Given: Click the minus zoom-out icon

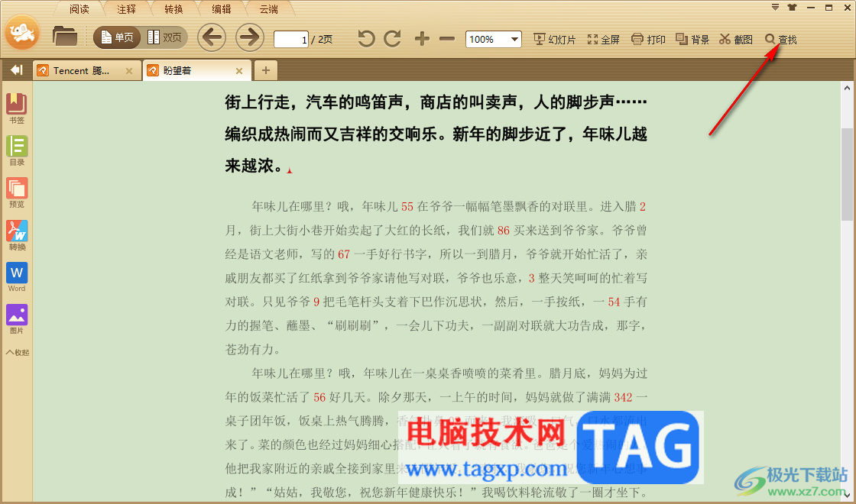Looking at the screenshot, I should [447, 39].
